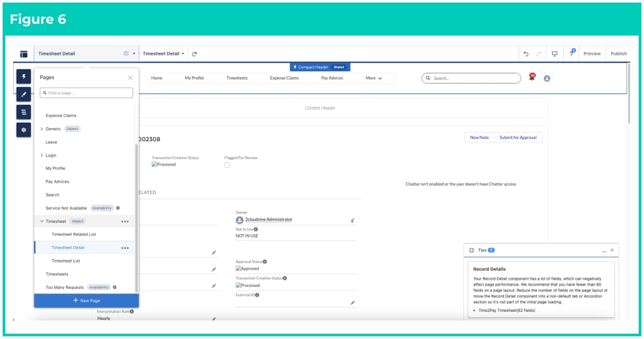Open the builder Settings gear in sidebar

tap(24, 130)
